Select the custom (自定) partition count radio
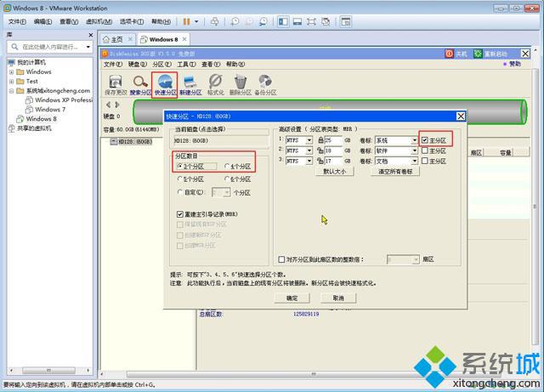Viewport: 544px width, 392px height. point(179,192)
